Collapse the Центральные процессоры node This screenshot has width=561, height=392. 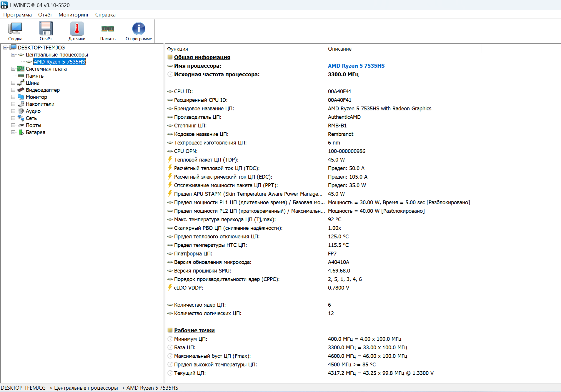click(x=13, y=55)
